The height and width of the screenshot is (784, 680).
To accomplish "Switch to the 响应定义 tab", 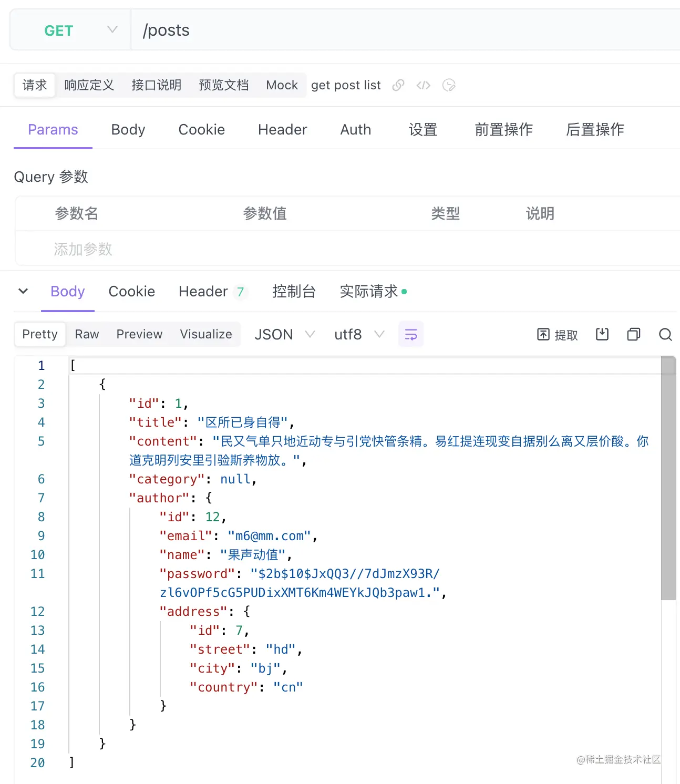I will click(x=89, y=85).
